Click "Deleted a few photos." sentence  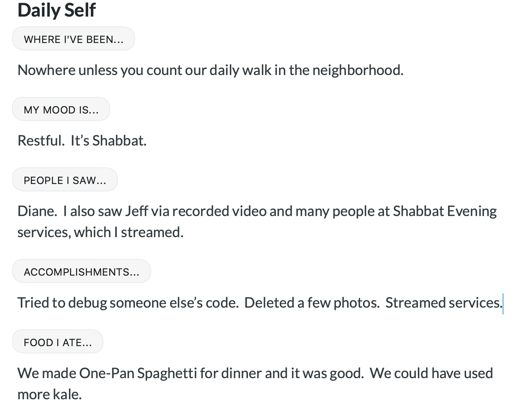[x=312, y=303]
